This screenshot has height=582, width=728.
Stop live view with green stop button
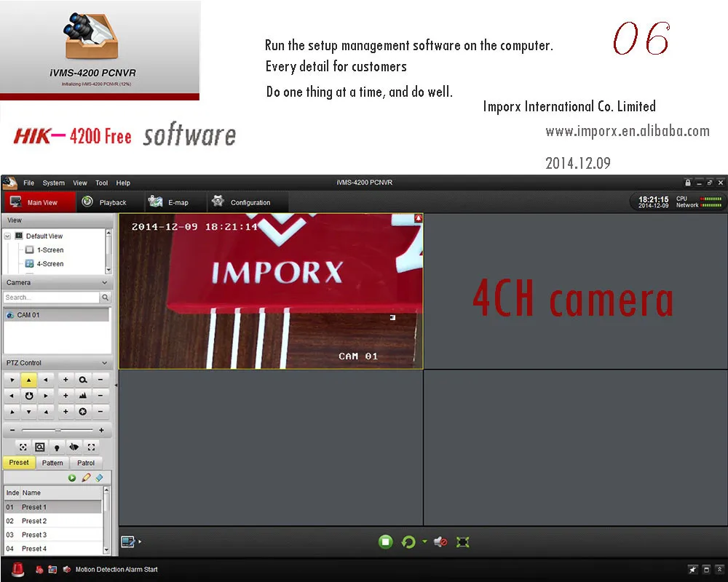(x=385, y=541)
